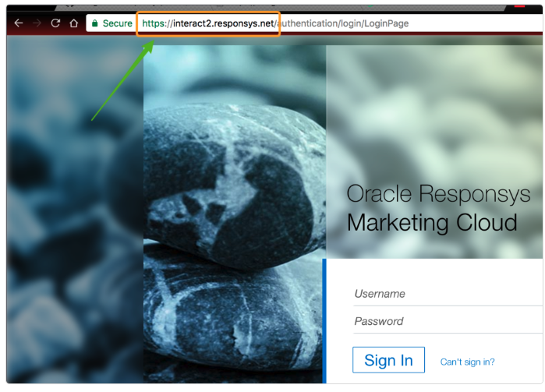Image resolution: width=545 pixels, height=392 pixels.
Task: Go back using the browser back arrow
Action: (x=19, y=23)
